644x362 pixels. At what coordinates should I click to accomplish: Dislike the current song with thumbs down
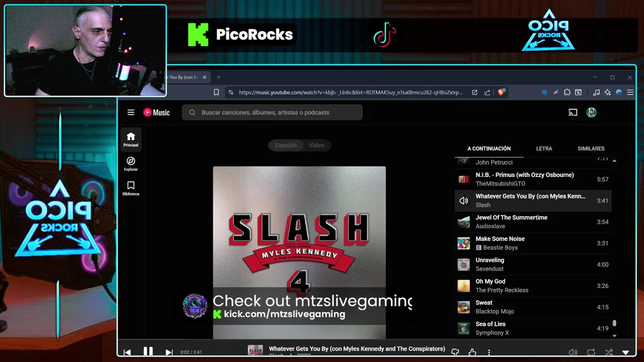coord(455,352)
